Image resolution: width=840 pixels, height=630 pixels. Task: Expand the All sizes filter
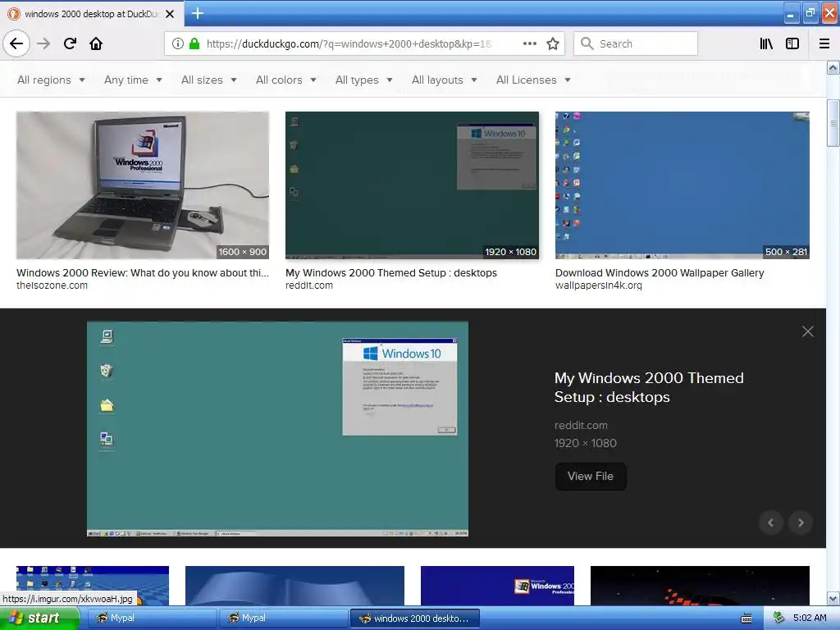click(209, 80)
